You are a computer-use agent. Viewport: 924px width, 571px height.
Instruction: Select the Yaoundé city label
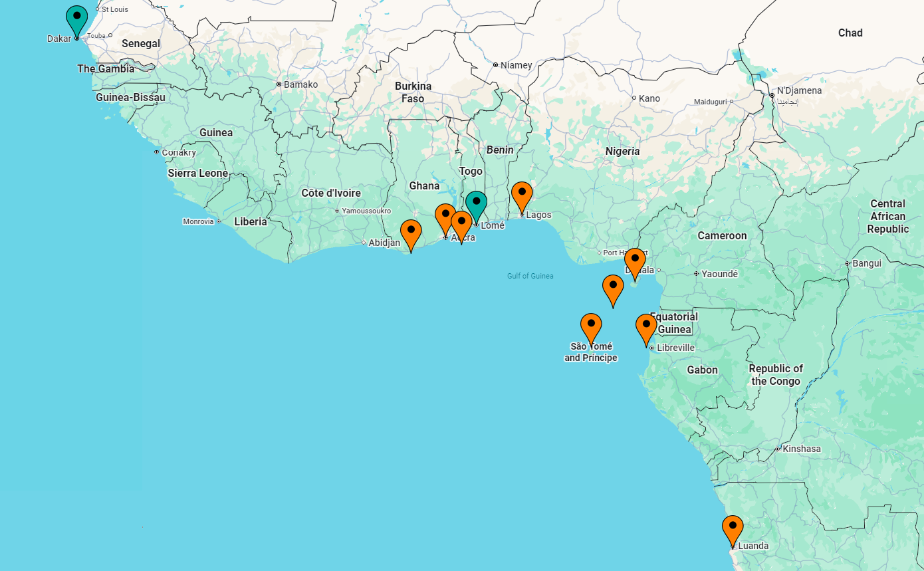(719, 274)
